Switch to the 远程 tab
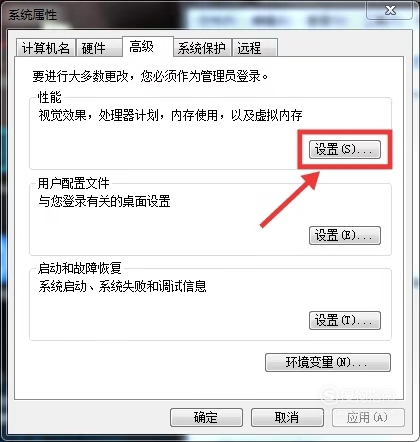 (x=255, y=48)
